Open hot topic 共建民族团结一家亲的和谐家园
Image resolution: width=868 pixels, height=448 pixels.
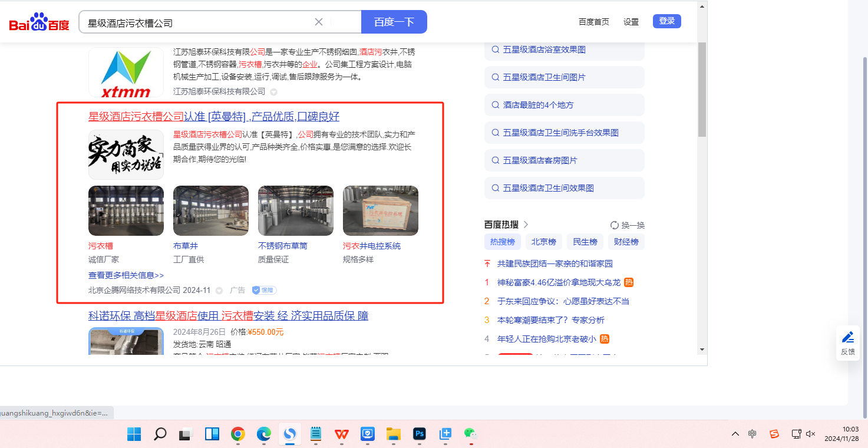click(x=555, y=263)
